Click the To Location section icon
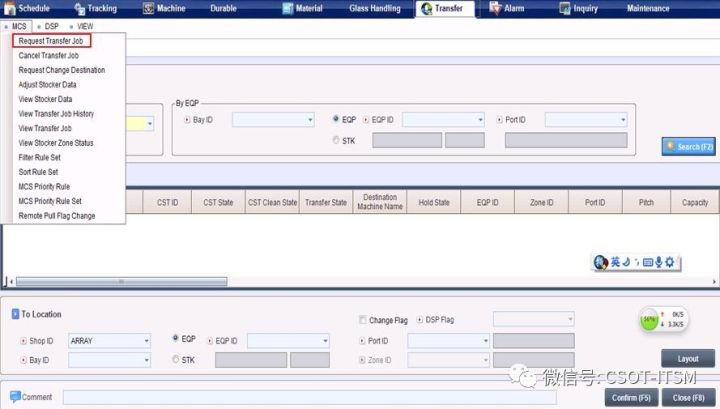Viewport: 720px width, 409px height. coord(15,314)
